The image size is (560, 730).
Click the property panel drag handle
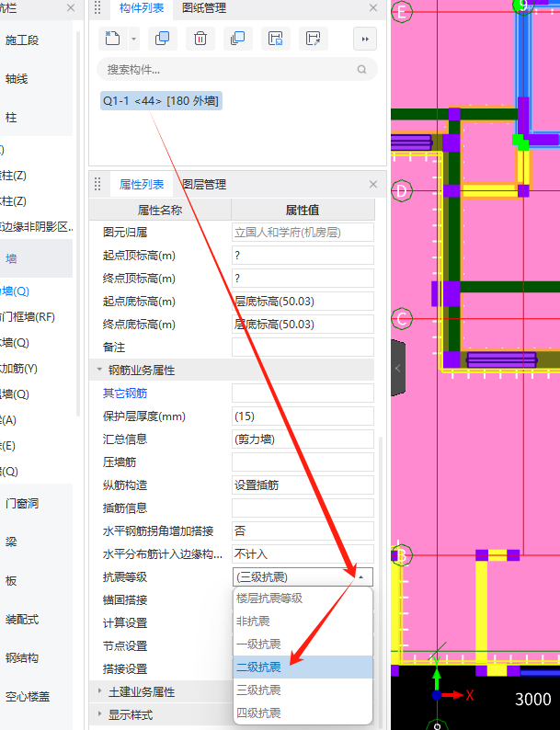click(x=97, y=184)
